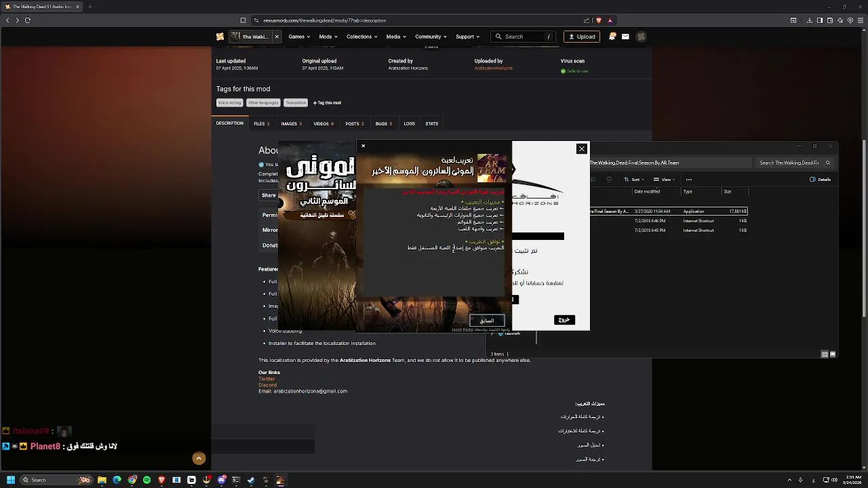
Task: Open the Sort dropdown in File Explorer
Action: click(635, 180)
